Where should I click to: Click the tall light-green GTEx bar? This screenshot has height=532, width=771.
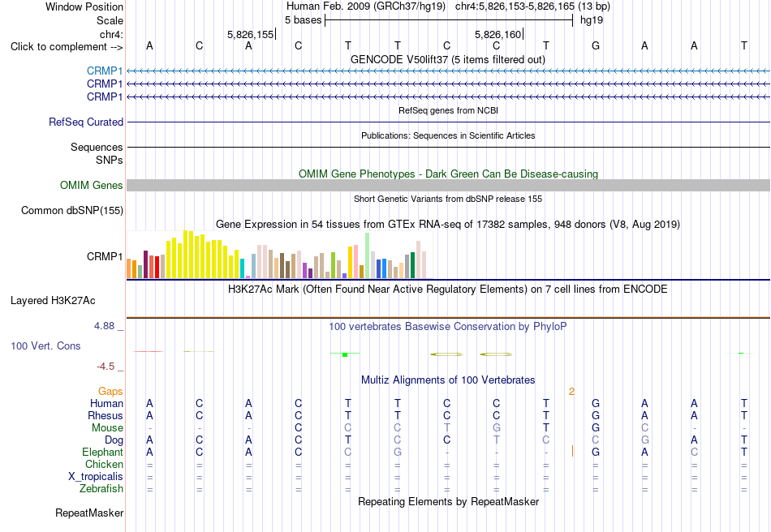point(367,256)
